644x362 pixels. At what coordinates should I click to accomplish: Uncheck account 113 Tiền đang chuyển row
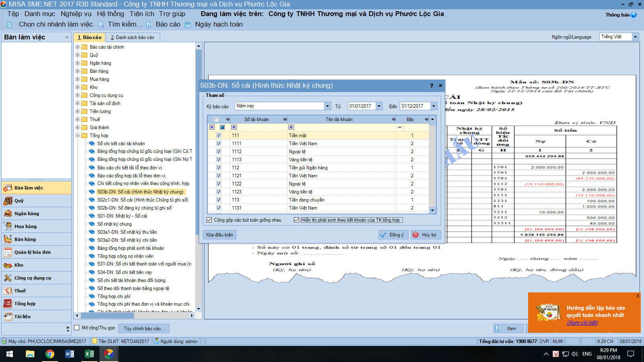219,200
